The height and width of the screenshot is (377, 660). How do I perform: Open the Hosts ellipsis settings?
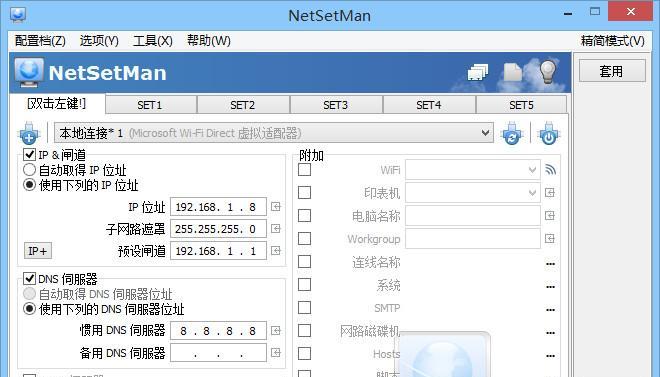[550, 356]
